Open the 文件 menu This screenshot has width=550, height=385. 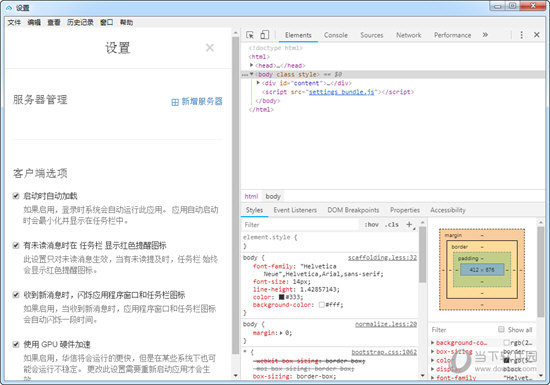point(14,22)
